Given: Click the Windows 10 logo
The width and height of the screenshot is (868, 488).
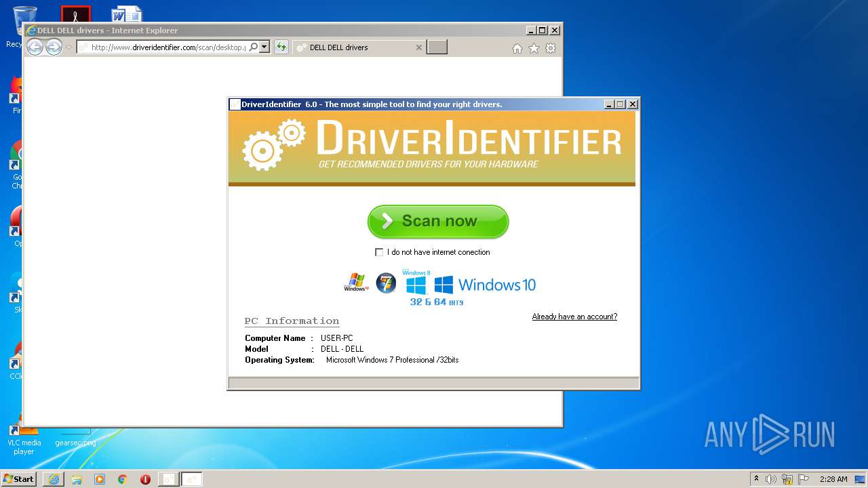Looking at the screenshot, I should 485,285.
